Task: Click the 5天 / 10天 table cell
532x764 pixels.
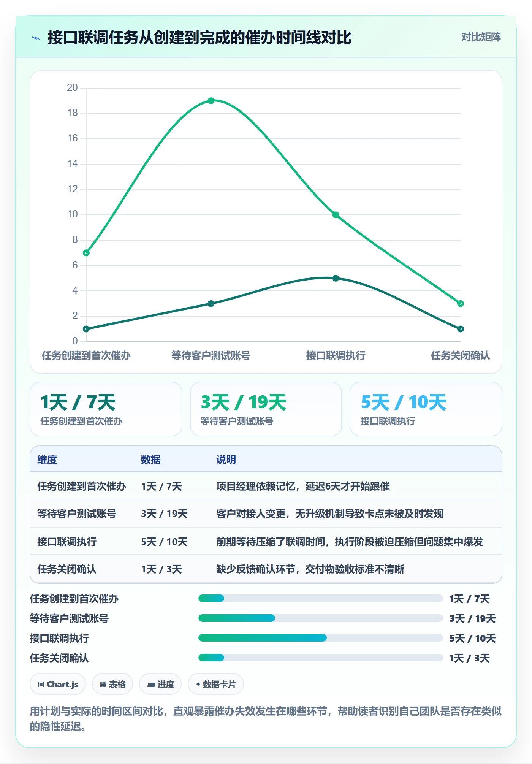Action: pyautogui.click(x=164, y=542)
